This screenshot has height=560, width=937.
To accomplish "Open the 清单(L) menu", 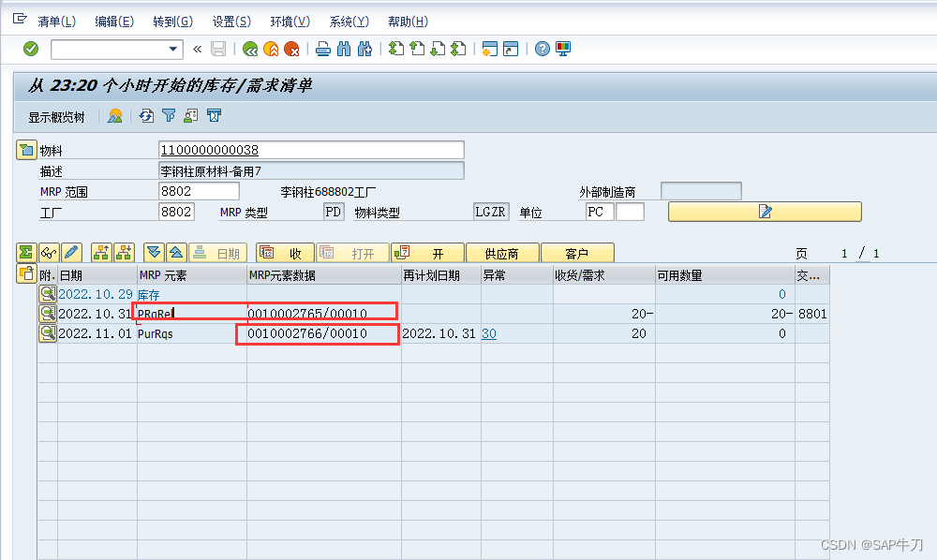I will 56,22.
